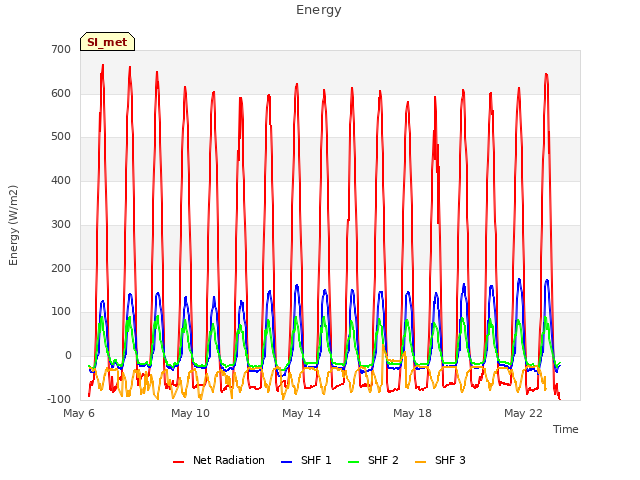
Task: Click the 500 y-axis tick label
Action: 61,137
